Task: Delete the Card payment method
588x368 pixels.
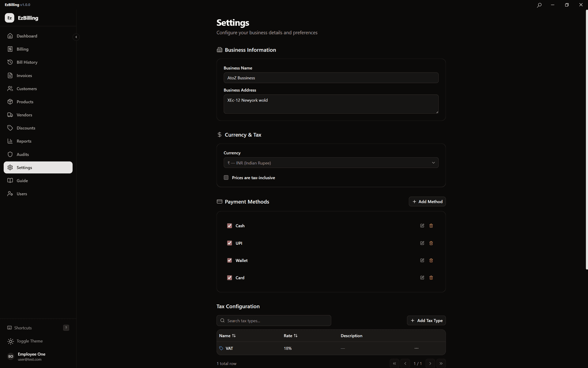Action: (x=431, y=278)
